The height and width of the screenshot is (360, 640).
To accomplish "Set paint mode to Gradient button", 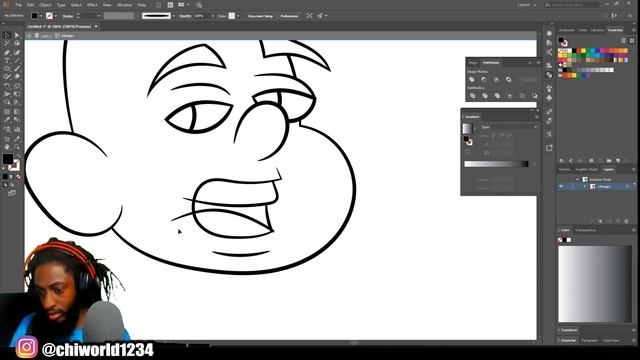I will (12, 177).
